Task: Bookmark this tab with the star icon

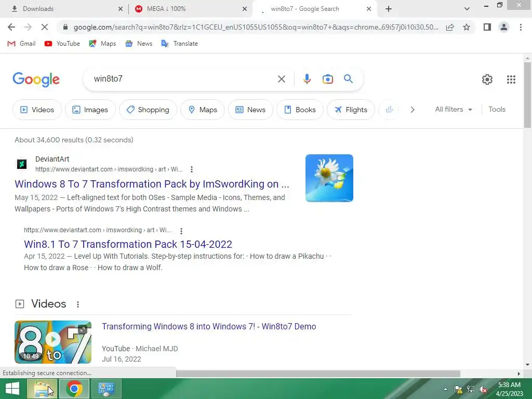Action: pyautogui.click(x=467, y=27)
